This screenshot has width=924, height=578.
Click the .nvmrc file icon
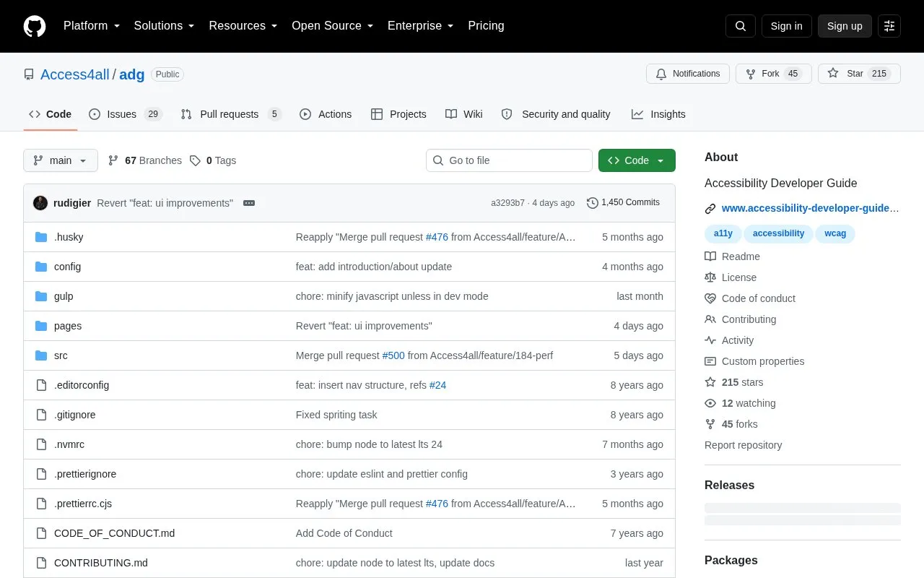(41, 444)
